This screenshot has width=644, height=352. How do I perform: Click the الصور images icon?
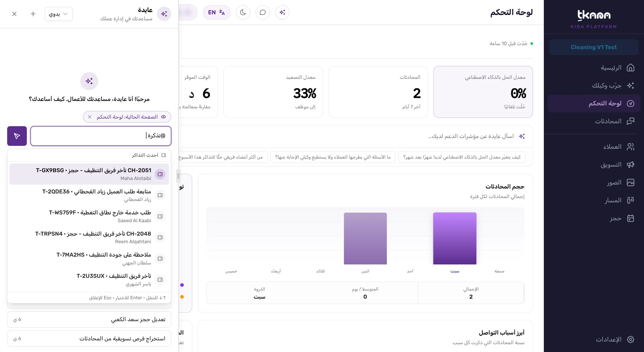point(631,182)
